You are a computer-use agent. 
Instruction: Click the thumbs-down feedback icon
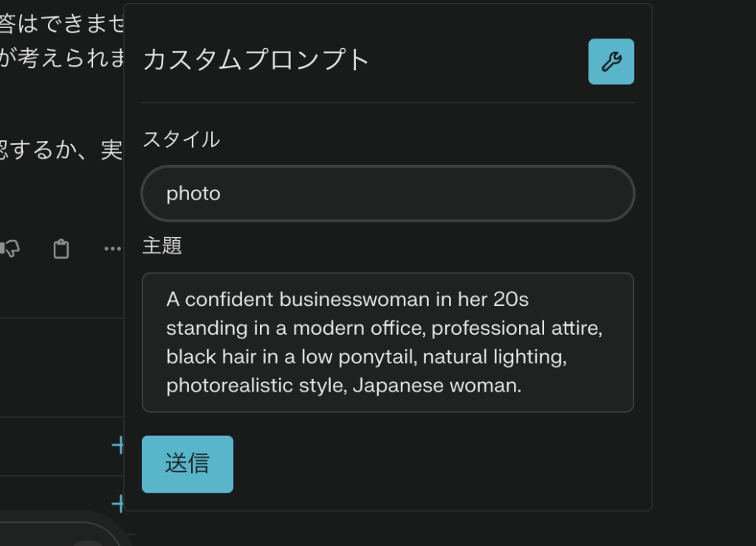[x=10, y=249]
